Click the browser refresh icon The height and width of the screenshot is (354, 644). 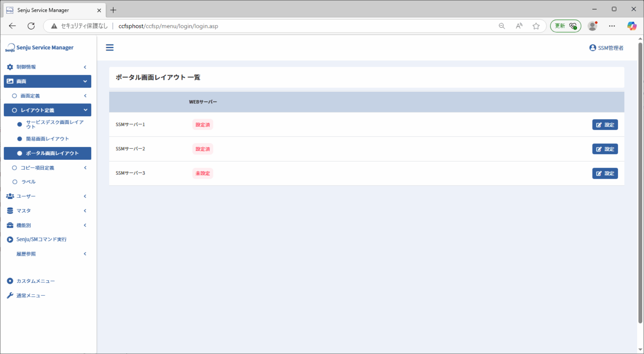[x=31, y=26]
